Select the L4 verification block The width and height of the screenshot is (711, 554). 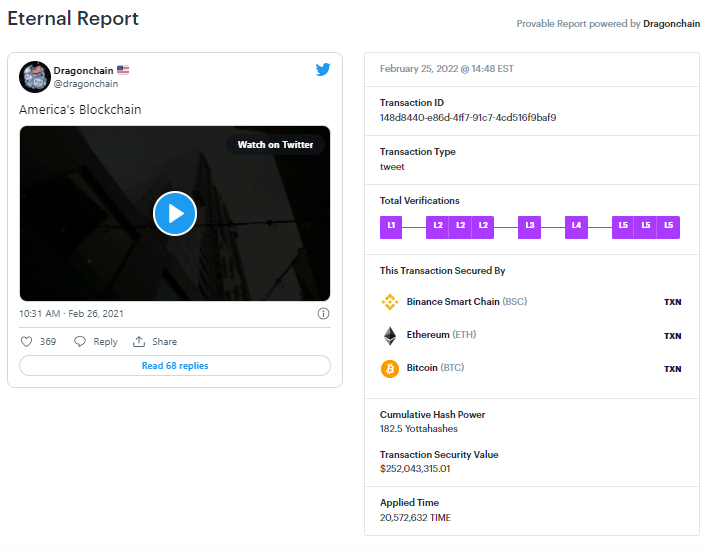(576, 227)
